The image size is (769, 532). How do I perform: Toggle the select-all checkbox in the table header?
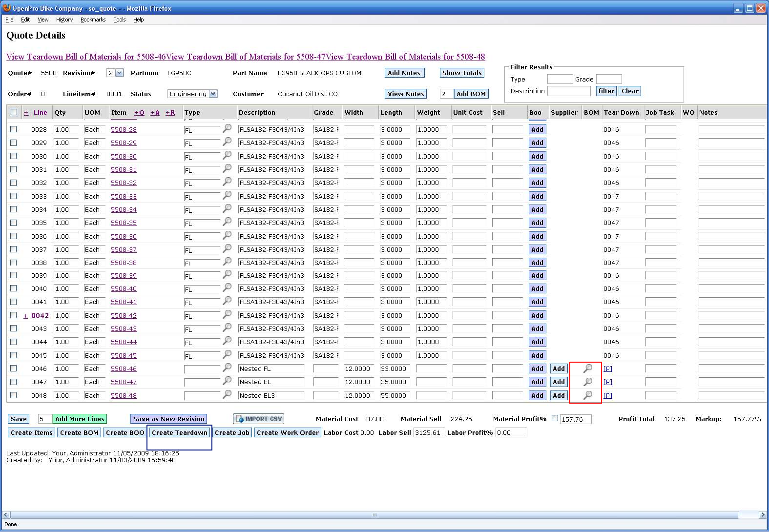tap(14, 112)
